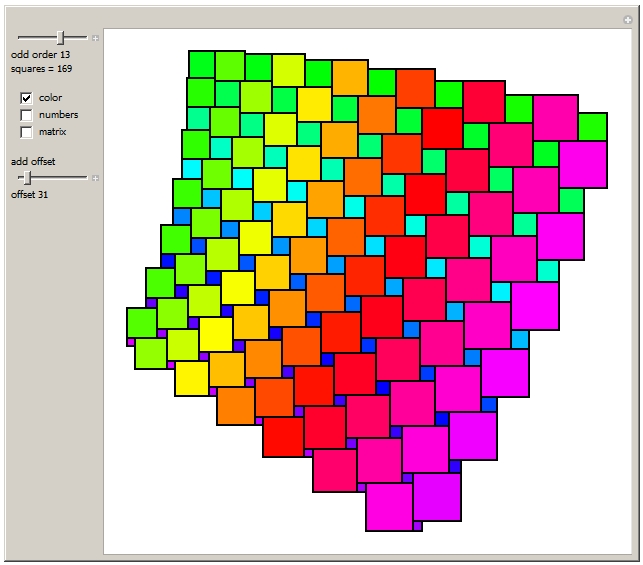The height and width of the screenshot is (565, 643).
Task: Click the 'odd order 13' label
Action: 40,55
